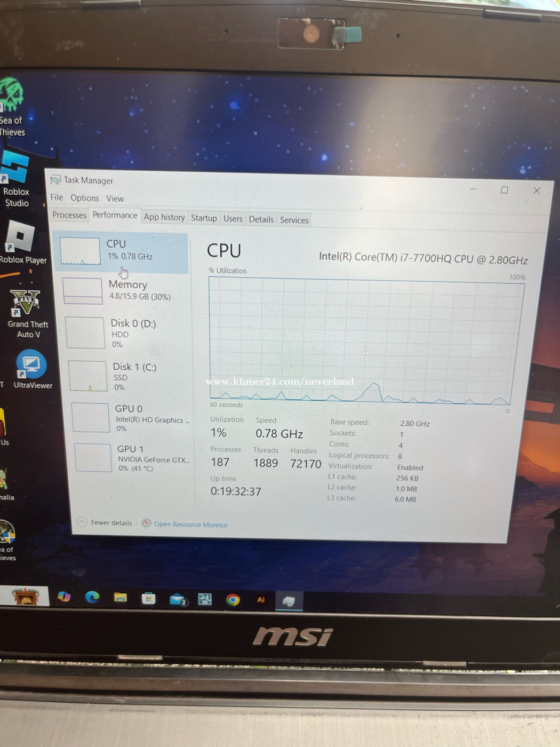This screenshot has width=560, height=747.
Task: Click Fewer details link
Action: coord(111,522)
